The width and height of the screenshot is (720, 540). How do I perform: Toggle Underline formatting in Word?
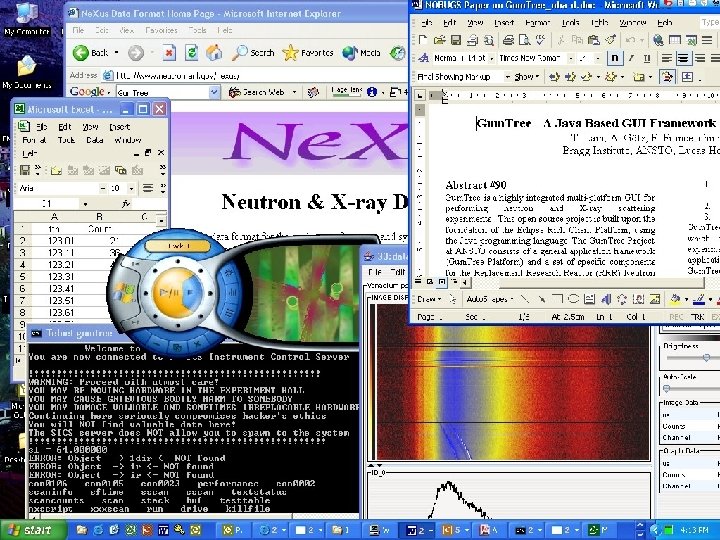[x=647, y=58]
